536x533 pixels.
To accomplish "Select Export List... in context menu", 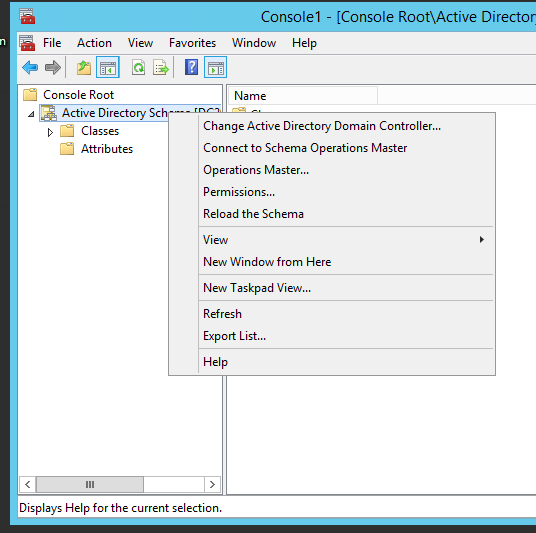I will [x=332, y=336].
